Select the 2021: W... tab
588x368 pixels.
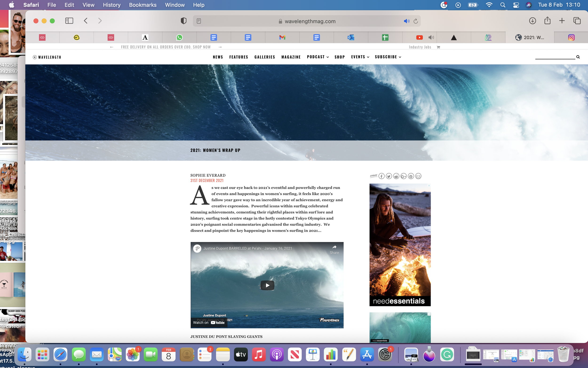click(x=530, y=37)
